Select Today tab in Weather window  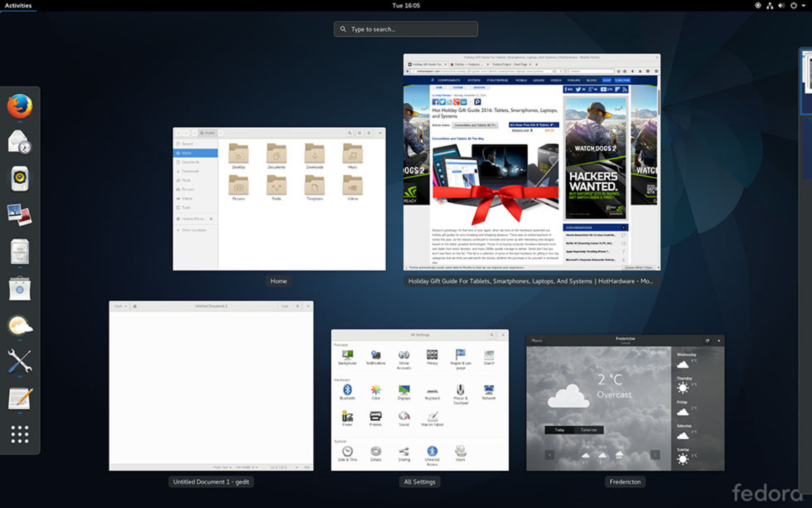click(560, 429)
